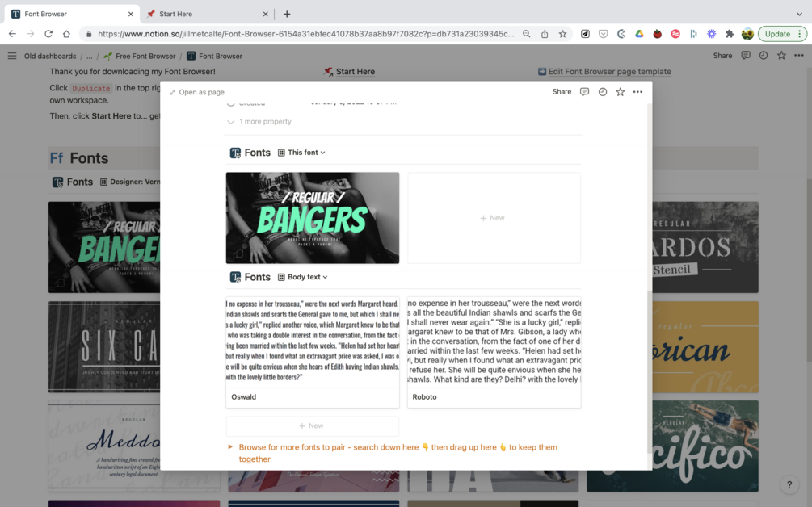Go forward with the browser forward arrow
The width and height of the screenshot is (812, 507).
click(x=31, y=34)
